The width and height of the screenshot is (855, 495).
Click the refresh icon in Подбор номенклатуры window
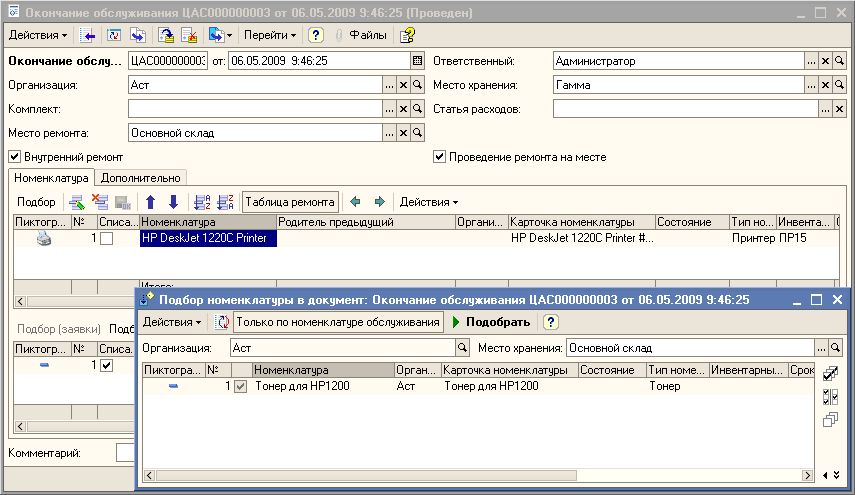(x=223, y=322)
